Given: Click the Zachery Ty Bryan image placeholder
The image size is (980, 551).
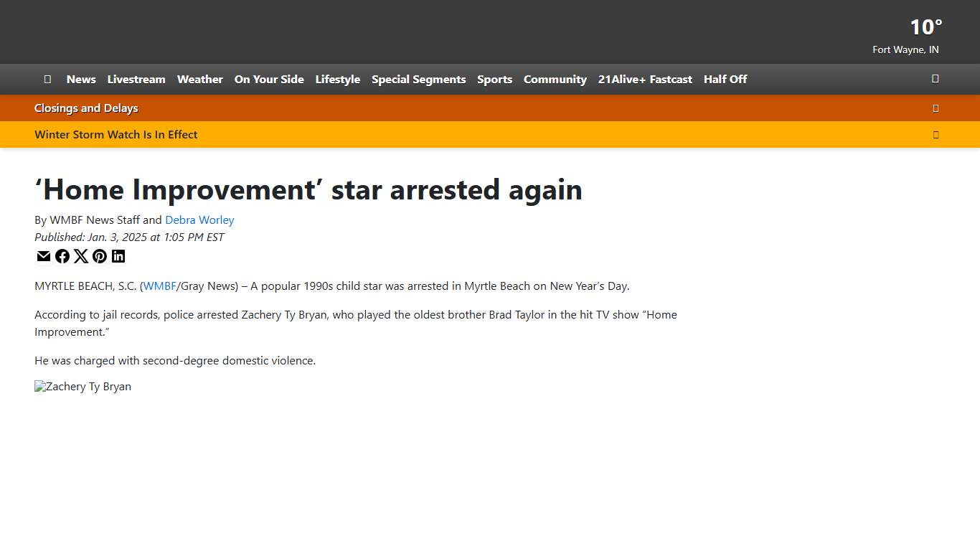Looking at the screenshot, I should (83, 386).
